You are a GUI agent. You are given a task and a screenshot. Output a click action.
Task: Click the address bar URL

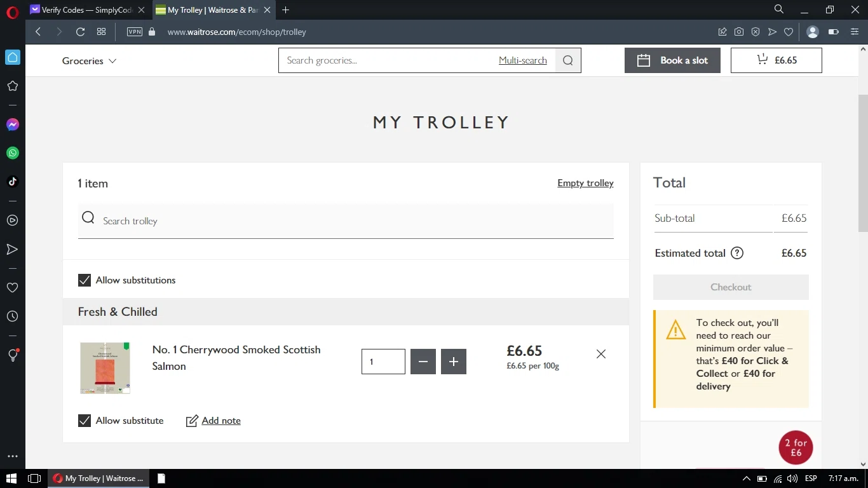point(237,32)
